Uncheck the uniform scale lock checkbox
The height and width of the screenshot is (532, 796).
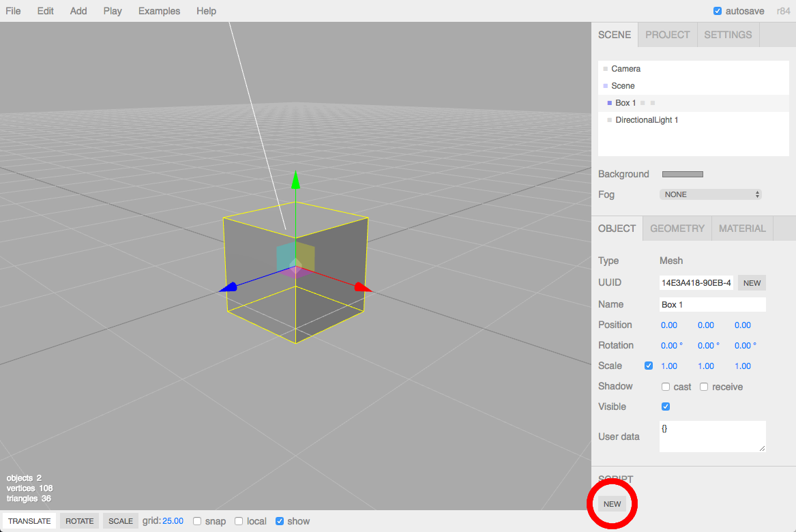pyautogui.click(x=648, y=366)
